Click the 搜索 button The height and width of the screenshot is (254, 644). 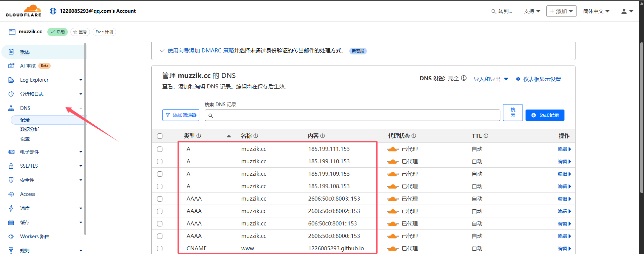pyautogui.click(x=513, y=113)
